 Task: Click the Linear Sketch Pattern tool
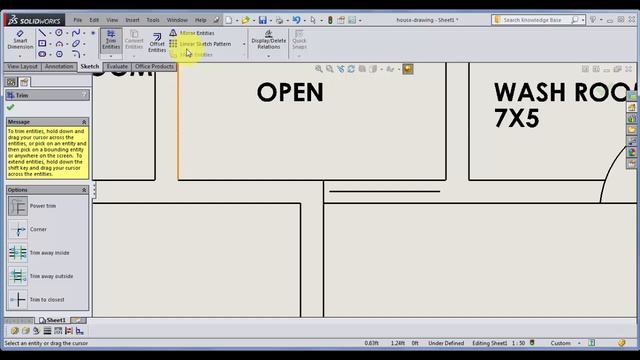click(200, 44)
